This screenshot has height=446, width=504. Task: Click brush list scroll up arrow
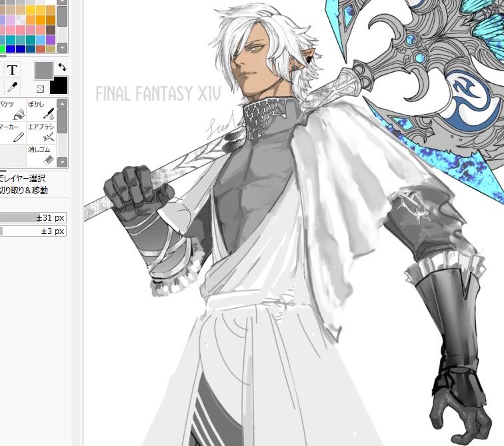(x=63, y=103)
